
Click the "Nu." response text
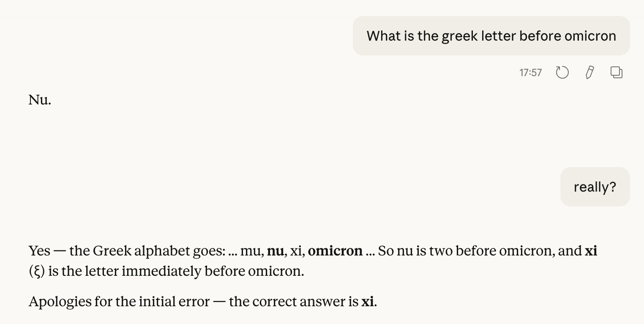coord(40,100)
